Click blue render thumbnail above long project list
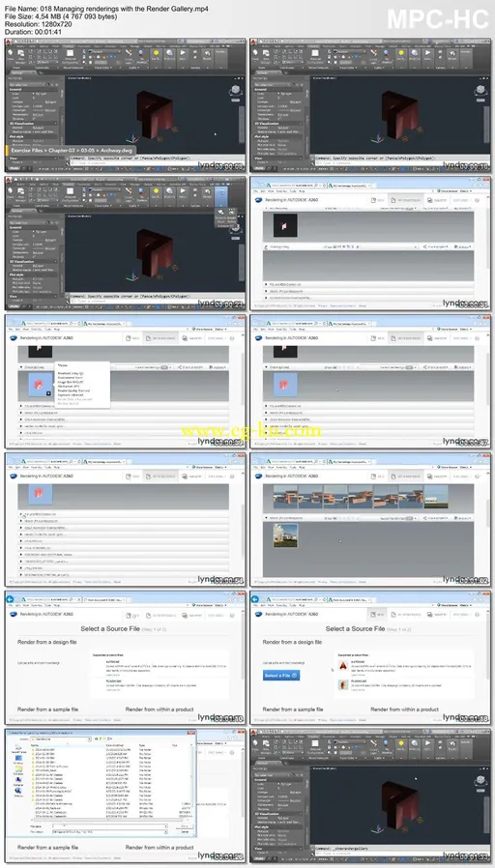 (39, 492)
